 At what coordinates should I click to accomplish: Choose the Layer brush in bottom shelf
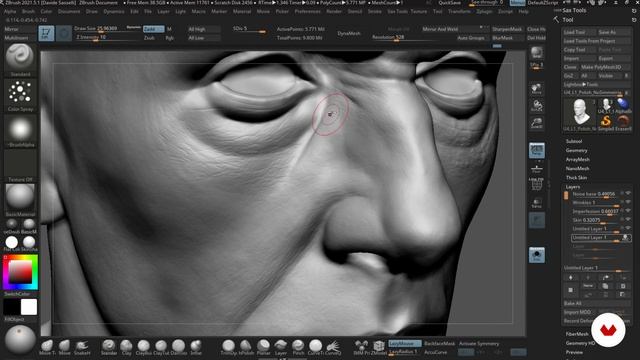click(x=280, y=347)
